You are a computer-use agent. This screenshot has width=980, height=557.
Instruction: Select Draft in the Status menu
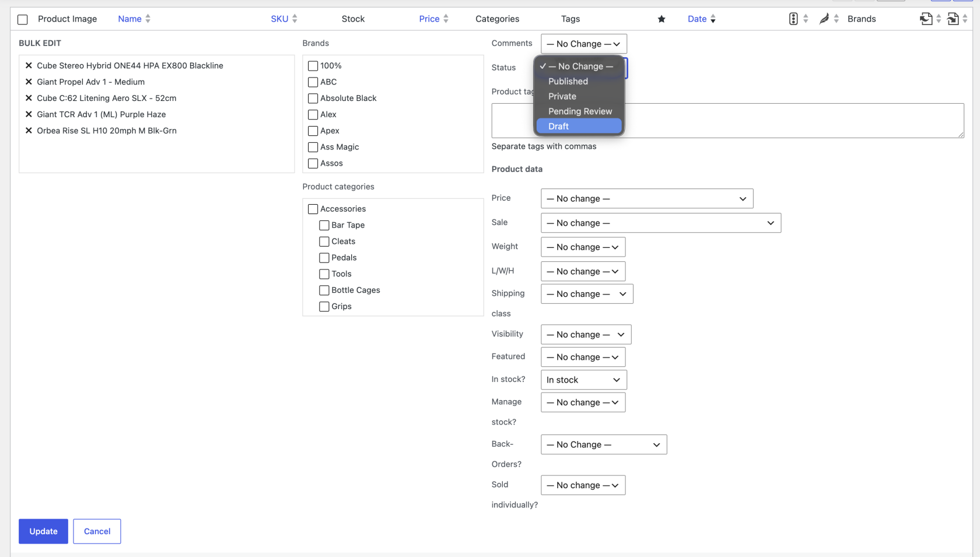[x=579, y=126]
